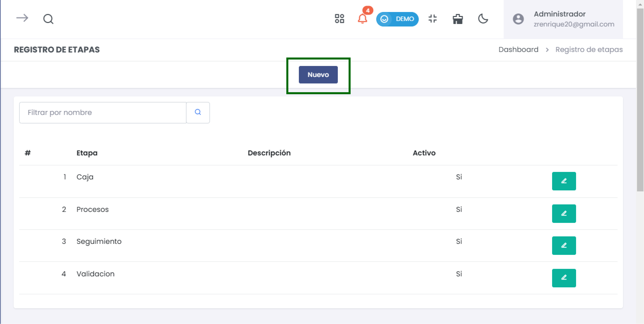644x324 pixels.
Task: Focus the Filtrar por nombre field
Action: [103, 113]
